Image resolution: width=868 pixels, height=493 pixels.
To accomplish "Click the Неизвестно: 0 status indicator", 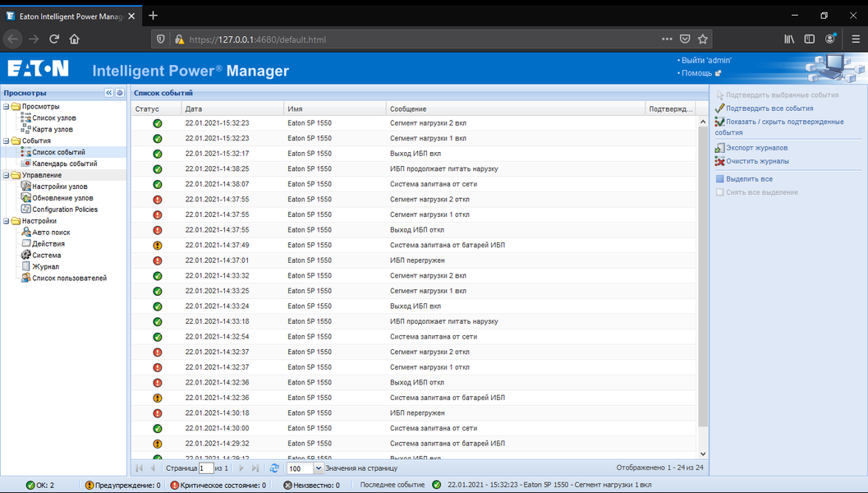I will pos(312,485).
